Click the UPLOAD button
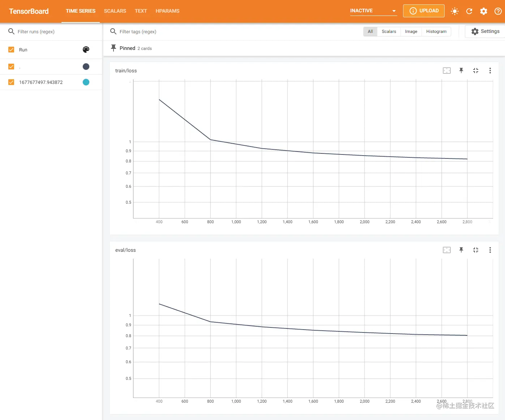The width and height of the screenshot is (505, 420). (x=424, y=11)
